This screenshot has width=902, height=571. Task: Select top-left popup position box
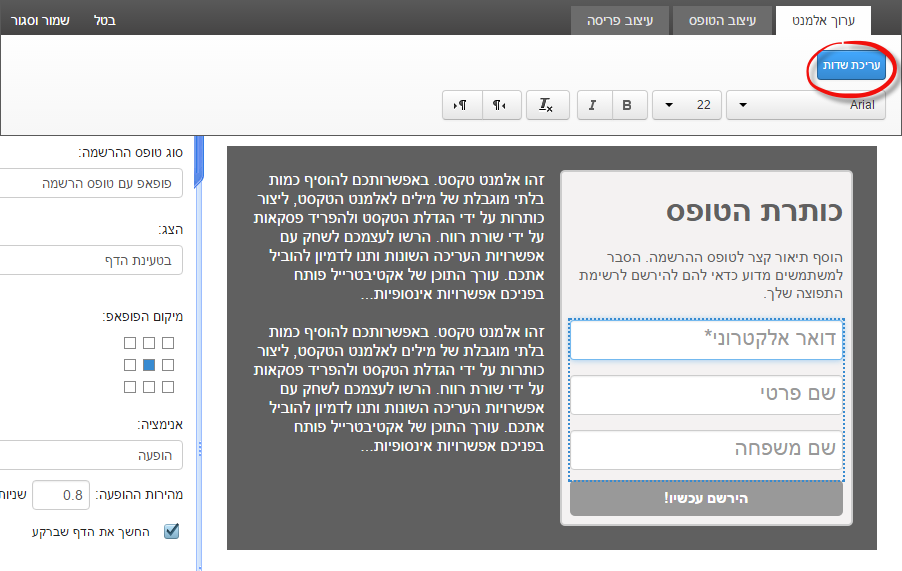click(x=130, y=343)
